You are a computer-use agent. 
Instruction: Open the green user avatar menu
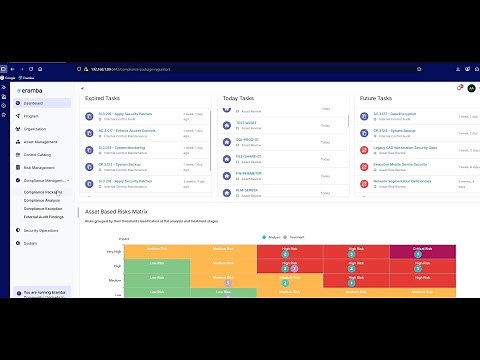click(471, 88)
